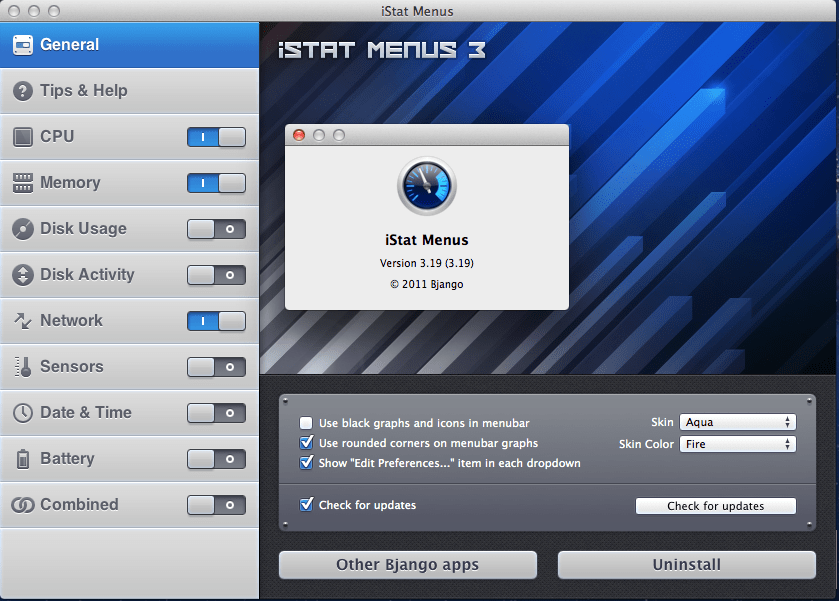Click the iStat Menus name in dialog
Viewport: 839px width, 601px height.
click(x=426, y=240)
